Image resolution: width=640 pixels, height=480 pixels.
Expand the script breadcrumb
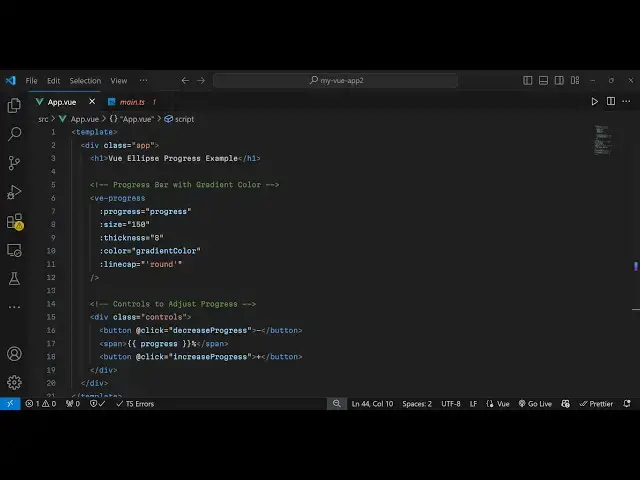[x=179, y=119]
